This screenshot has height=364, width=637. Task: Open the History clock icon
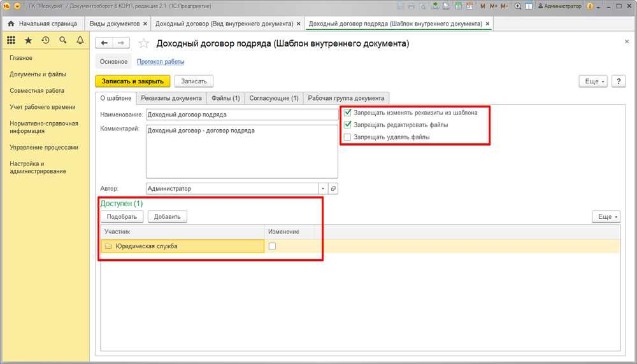[45, 40]
